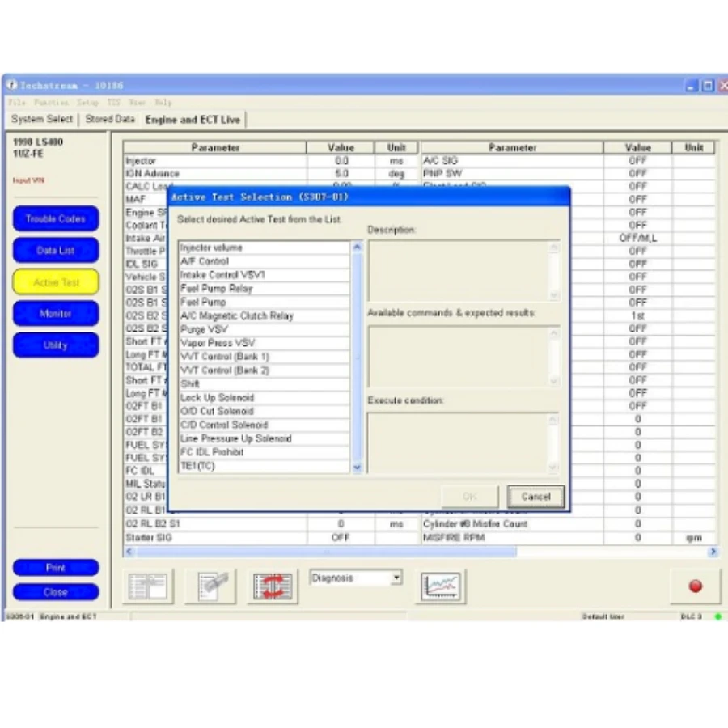
Task: Click the data list view icon
Action: point(147,586)
